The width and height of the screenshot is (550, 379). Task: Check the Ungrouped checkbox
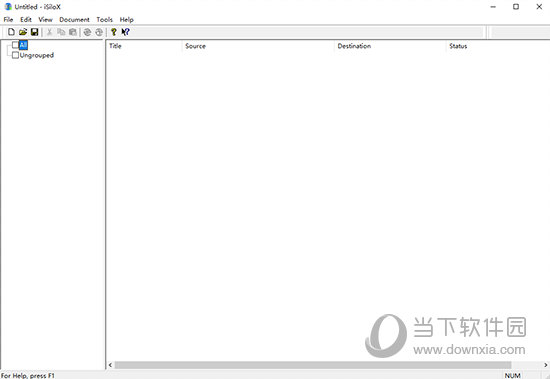click(x=15, y=55)
